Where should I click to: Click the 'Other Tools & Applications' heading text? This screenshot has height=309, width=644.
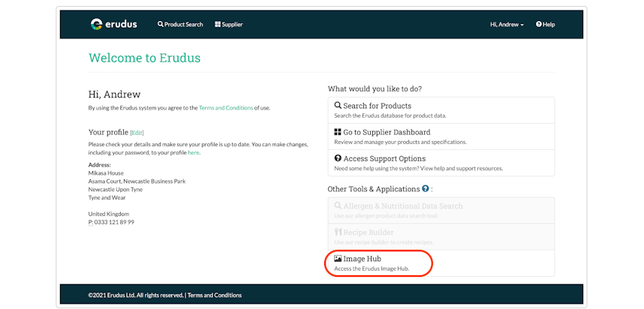tap(373, 189)
